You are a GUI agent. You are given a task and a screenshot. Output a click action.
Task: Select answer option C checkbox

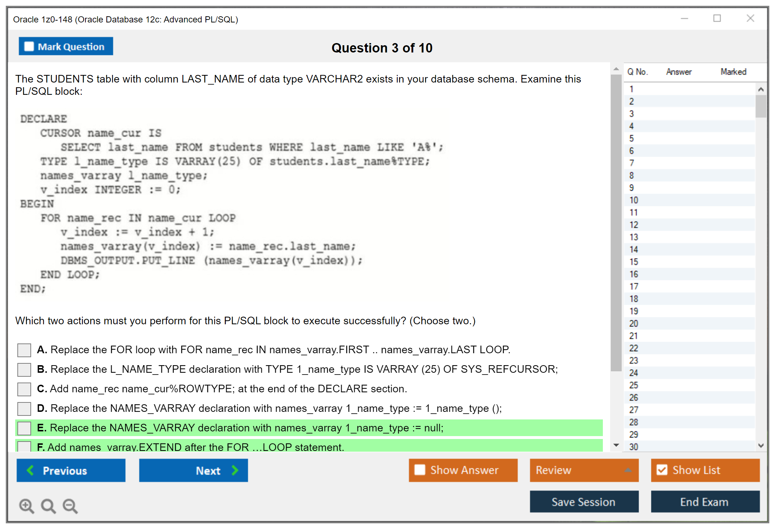coord(24,389)
